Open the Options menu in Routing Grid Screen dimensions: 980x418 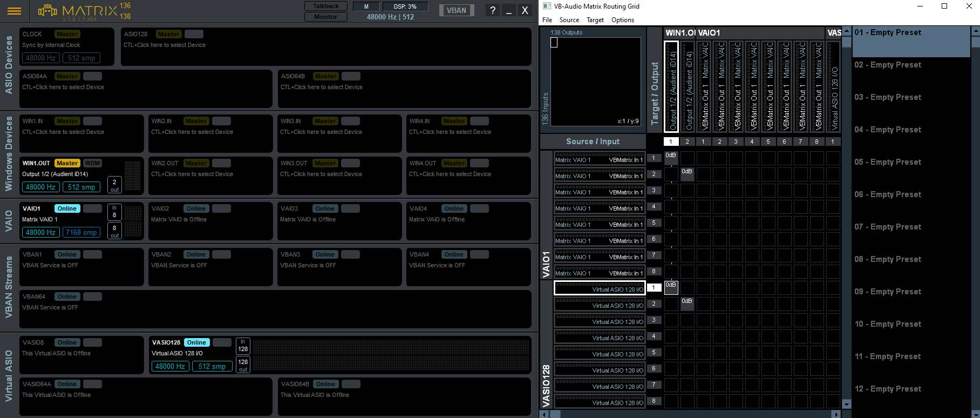tap(623, 20)
